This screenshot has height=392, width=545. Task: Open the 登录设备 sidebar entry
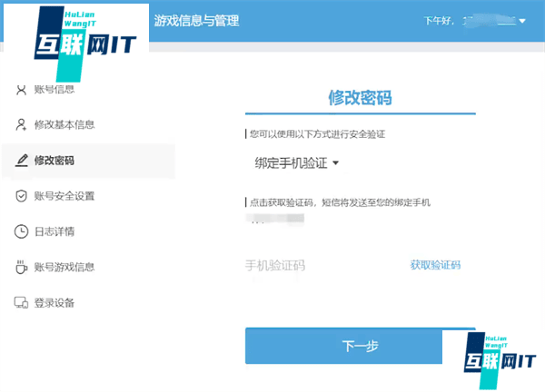click(54, 302)
